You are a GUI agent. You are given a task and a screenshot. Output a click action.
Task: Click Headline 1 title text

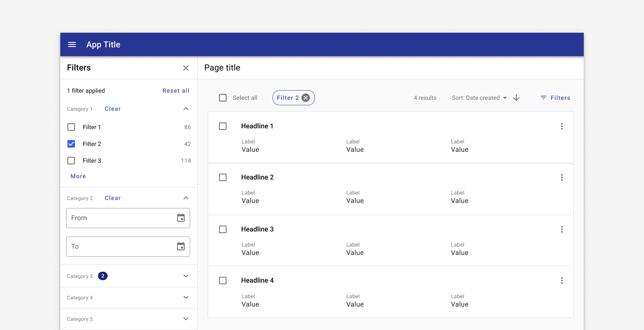(257, 126)
